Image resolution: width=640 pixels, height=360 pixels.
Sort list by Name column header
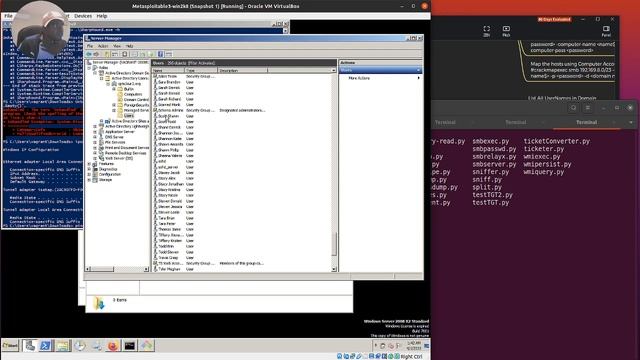168,71
